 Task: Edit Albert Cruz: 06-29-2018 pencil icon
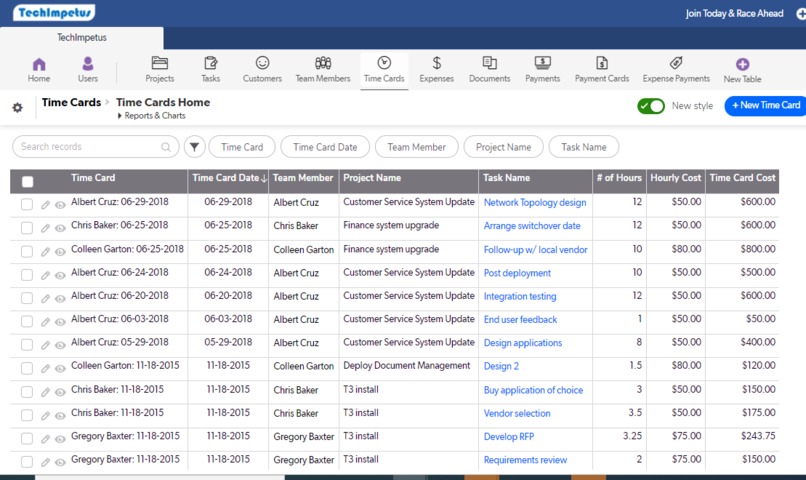point(45,205)
